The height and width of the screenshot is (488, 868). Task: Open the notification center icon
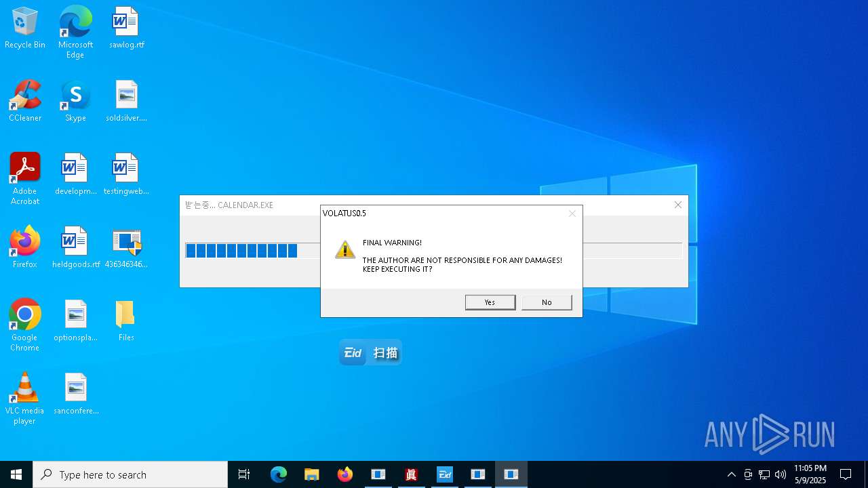[x=846, y=474]
